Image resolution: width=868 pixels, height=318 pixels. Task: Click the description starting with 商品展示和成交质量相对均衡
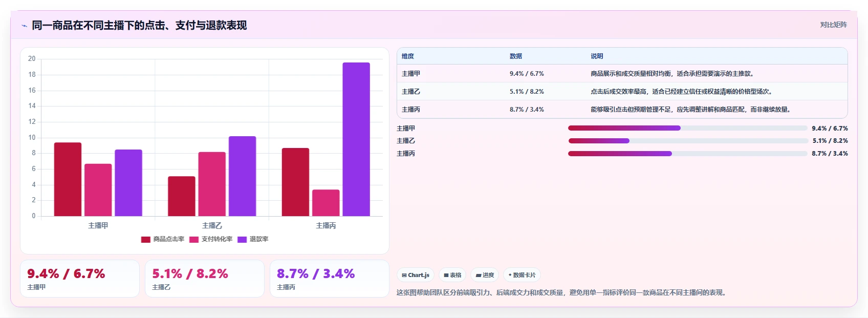point(673,74)
